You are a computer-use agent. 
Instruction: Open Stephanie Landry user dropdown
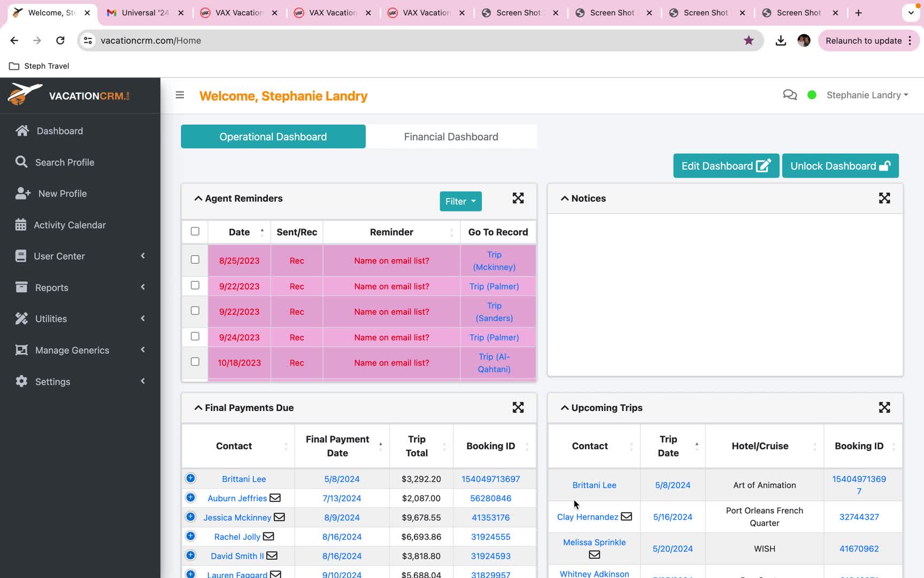[x=867, y=95]
